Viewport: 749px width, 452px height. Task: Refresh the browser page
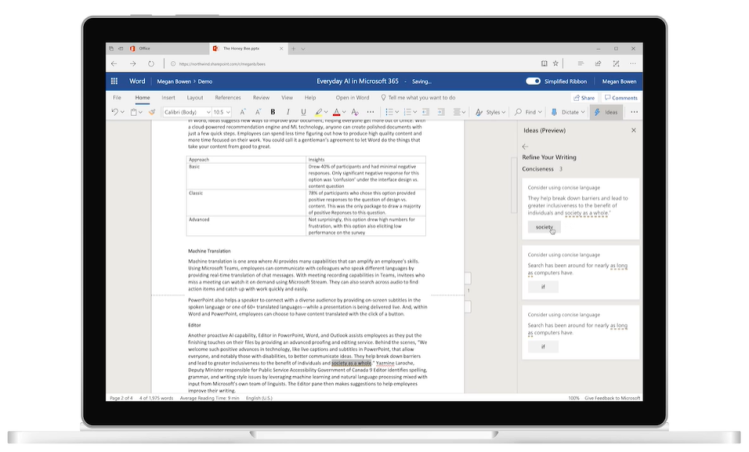(x=151, y=64)
